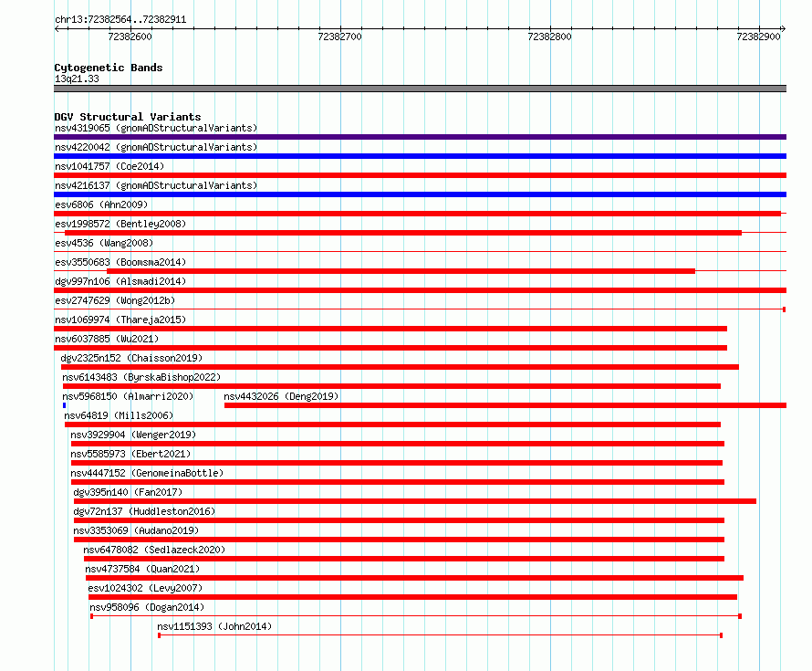Screen dimensions: 812x671
Task: Open nsv64819 (Mills2006) variant label
Action: click(119, 415)
